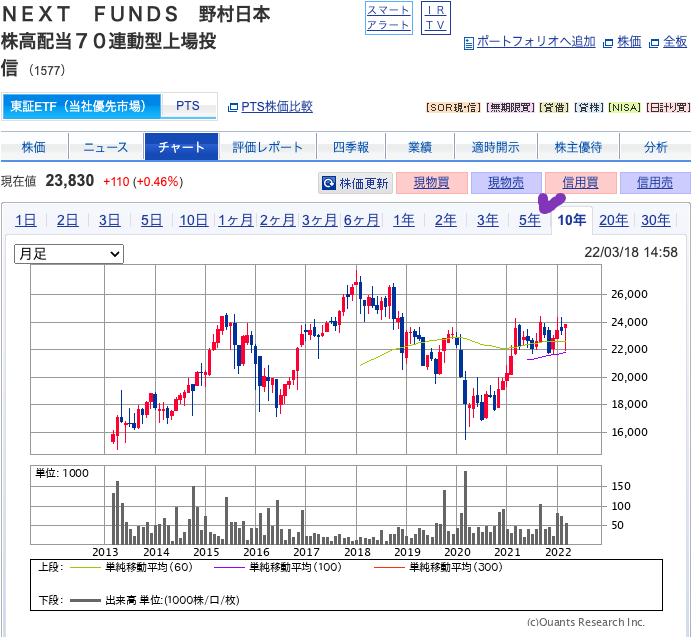Viewport: 696px width, 637px height.
Task: Click the 貸借 tag
Action: pos(554,107)
